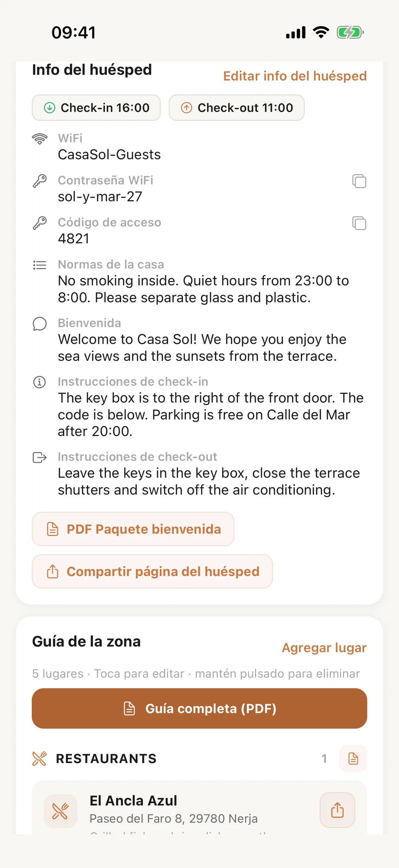The image size is (399, 868).
Task: Tap the RESTAURANTS section header
Action: coord(106,759)
